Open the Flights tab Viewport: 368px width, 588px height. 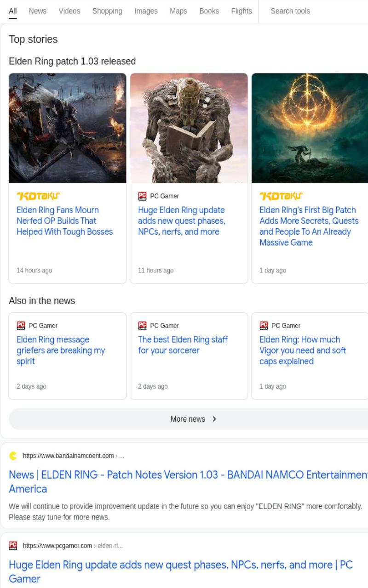241,11
